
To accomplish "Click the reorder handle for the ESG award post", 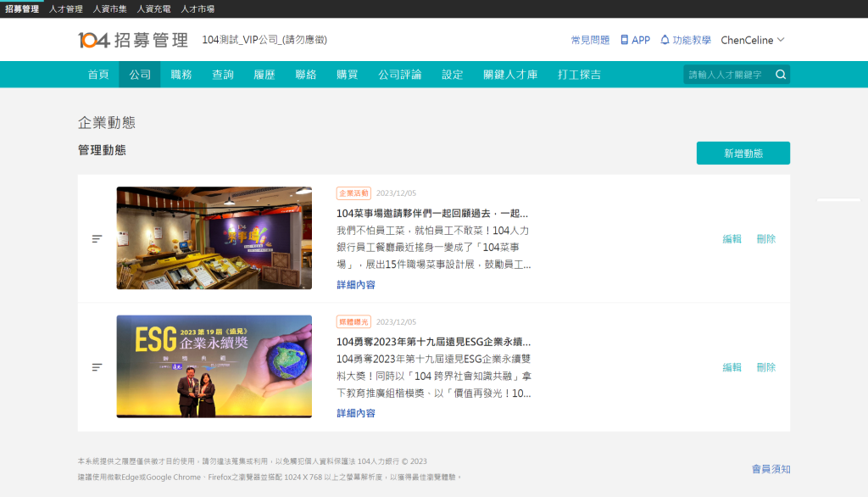I will pos(97,367).
